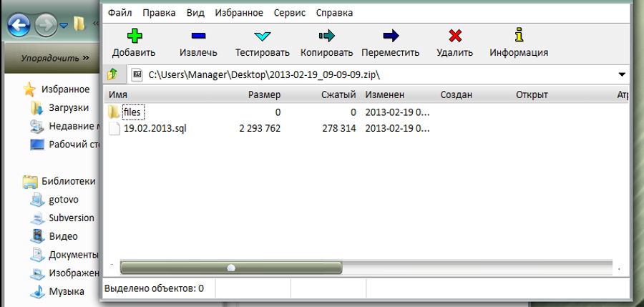Open the Правка menu
The height and width of the screenshot is (307, 644).
pos(159,13)
